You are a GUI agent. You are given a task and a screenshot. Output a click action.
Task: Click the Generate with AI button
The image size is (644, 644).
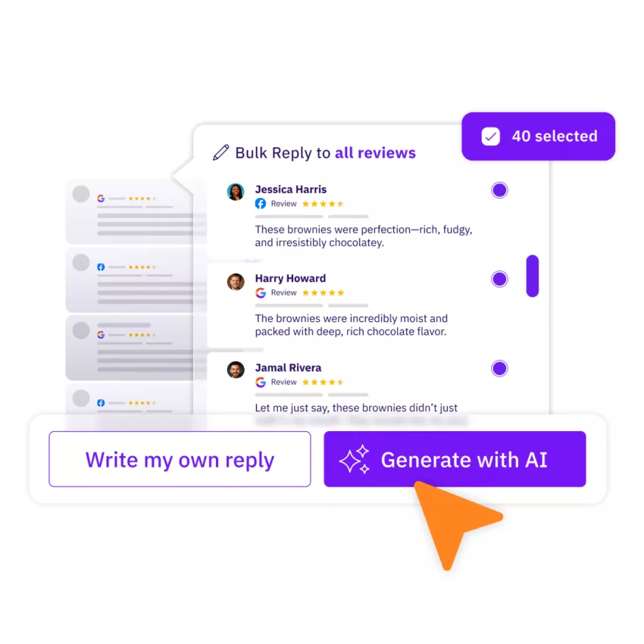coord(455,459)
